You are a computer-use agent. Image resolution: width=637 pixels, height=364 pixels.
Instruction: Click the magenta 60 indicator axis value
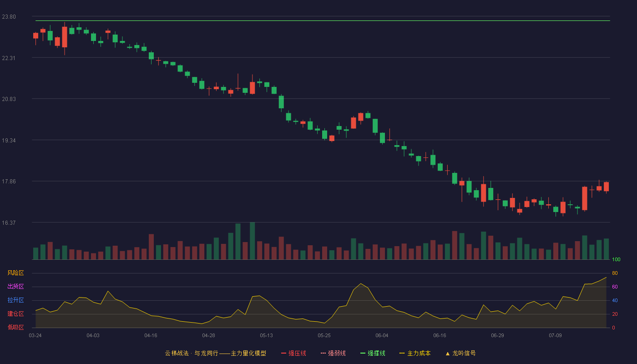615,287
